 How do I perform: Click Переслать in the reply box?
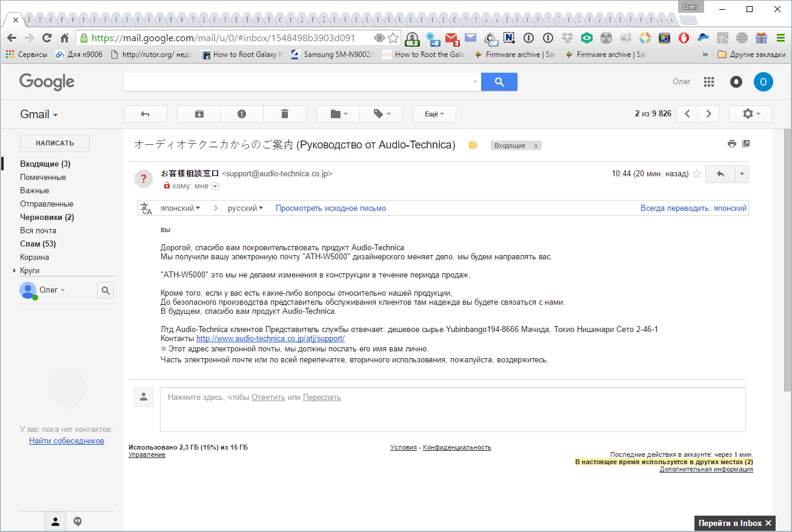[x=322, y=397]
